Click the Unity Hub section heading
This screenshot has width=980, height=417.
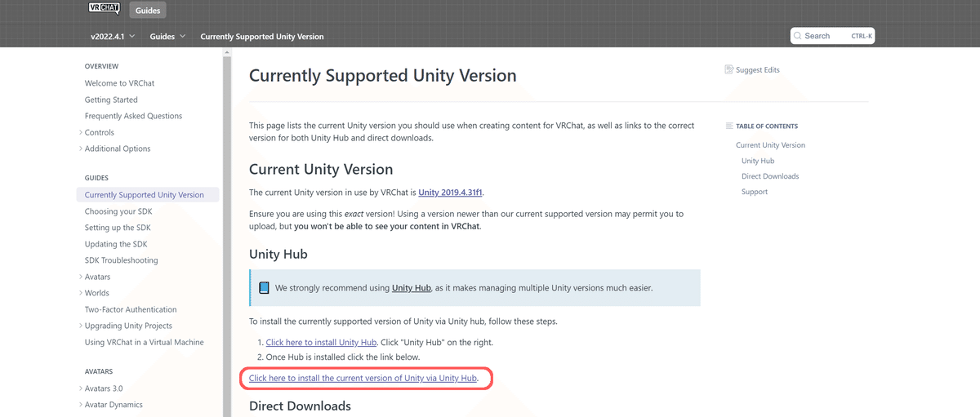pyautogui.click(x=278, y=254)
